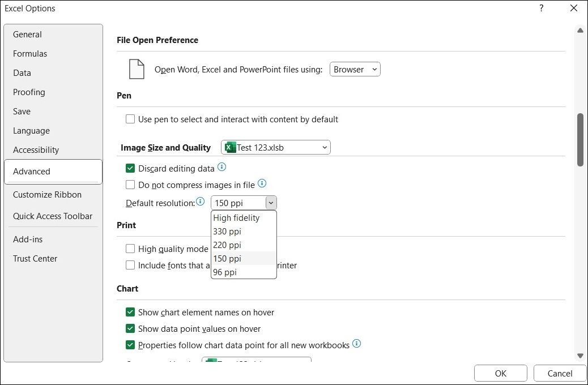This screenshot has height=385, width=588.
Task: Click info icon beside Properties follow chart data point
Action: pos(356,344)
